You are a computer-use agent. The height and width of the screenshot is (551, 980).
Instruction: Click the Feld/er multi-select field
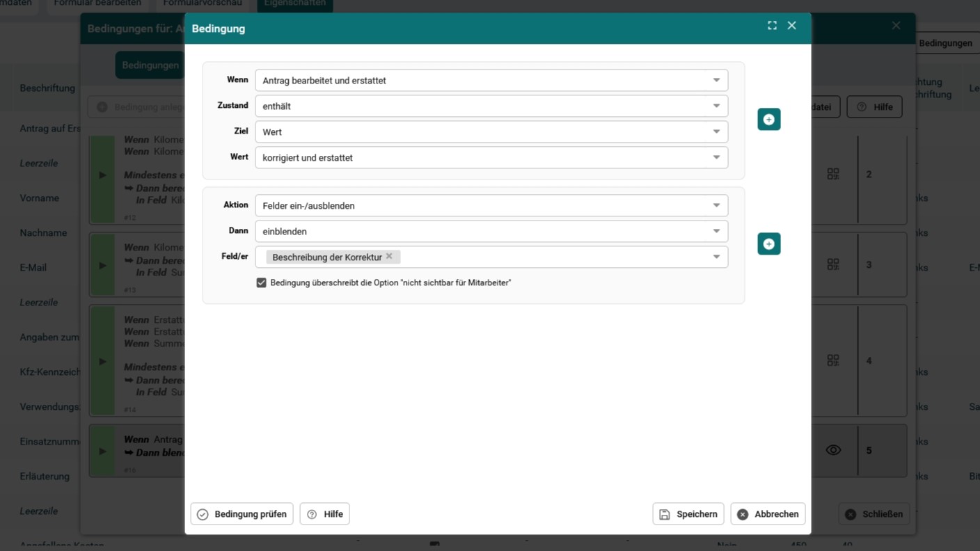click(491, 257)
